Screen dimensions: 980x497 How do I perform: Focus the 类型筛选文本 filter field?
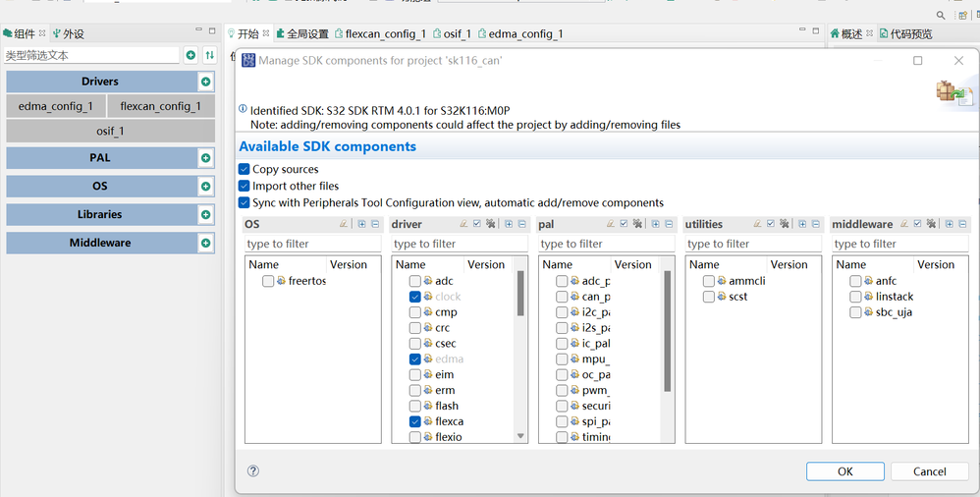point(92,55)
